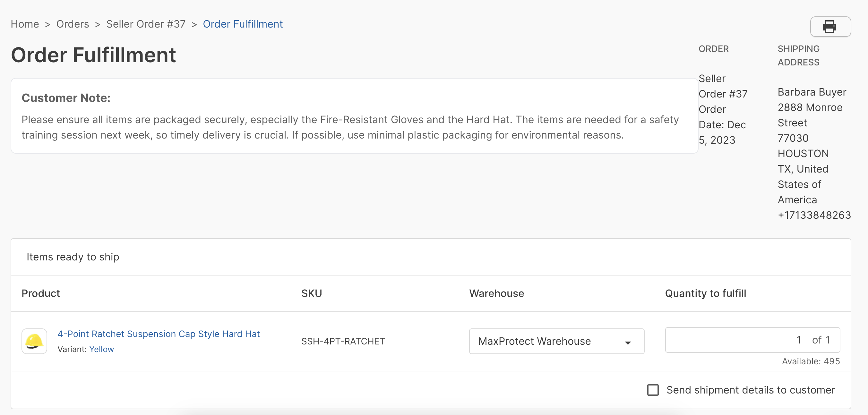Click the Yellow variant link
Viewport: 868px width, 415px height.
(101, 349)
